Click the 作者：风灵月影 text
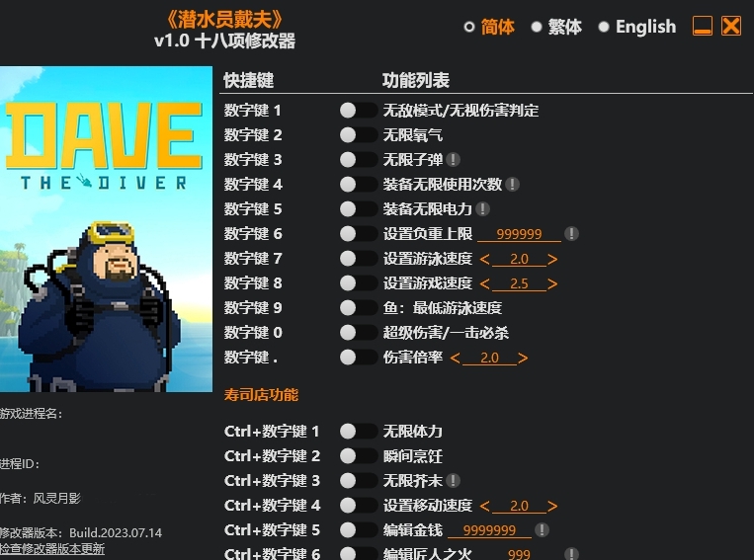The width and height of the screenshot is (754, 560). (41, 498)
